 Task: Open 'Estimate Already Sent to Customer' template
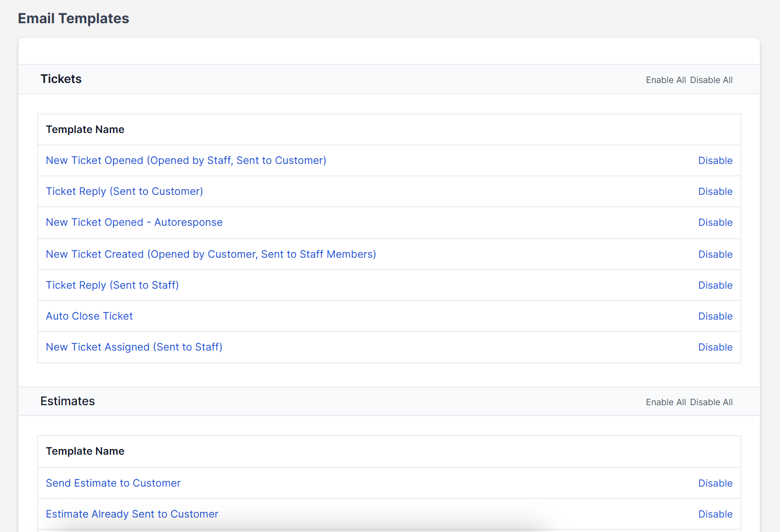click(132, 514)
